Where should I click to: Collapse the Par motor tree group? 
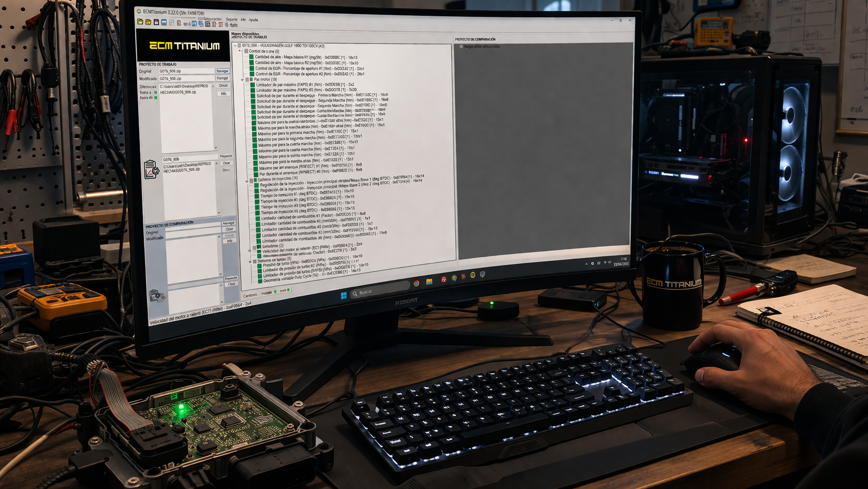[x=243, y=80]
